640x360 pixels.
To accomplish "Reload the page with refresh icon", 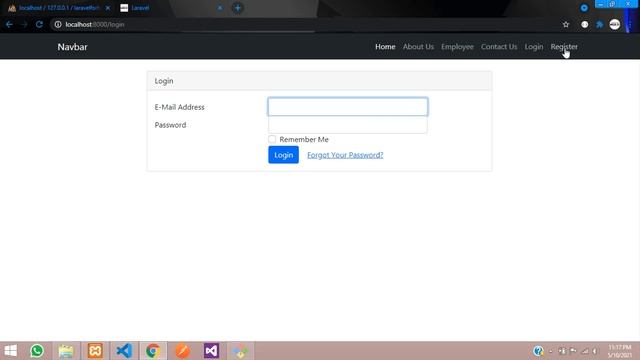I will 39,24.
